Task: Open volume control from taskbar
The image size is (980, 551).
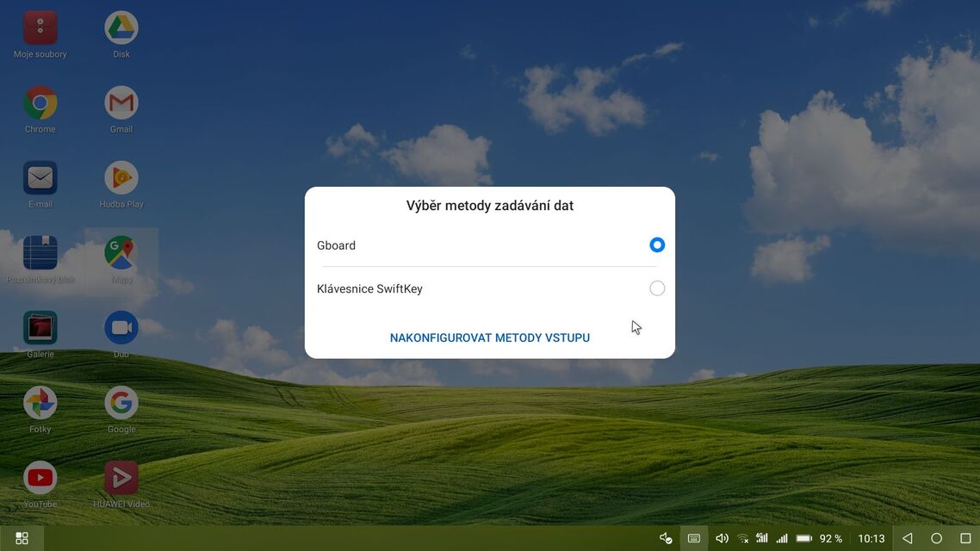Action: pyautogui.click(x=722, y=538)
